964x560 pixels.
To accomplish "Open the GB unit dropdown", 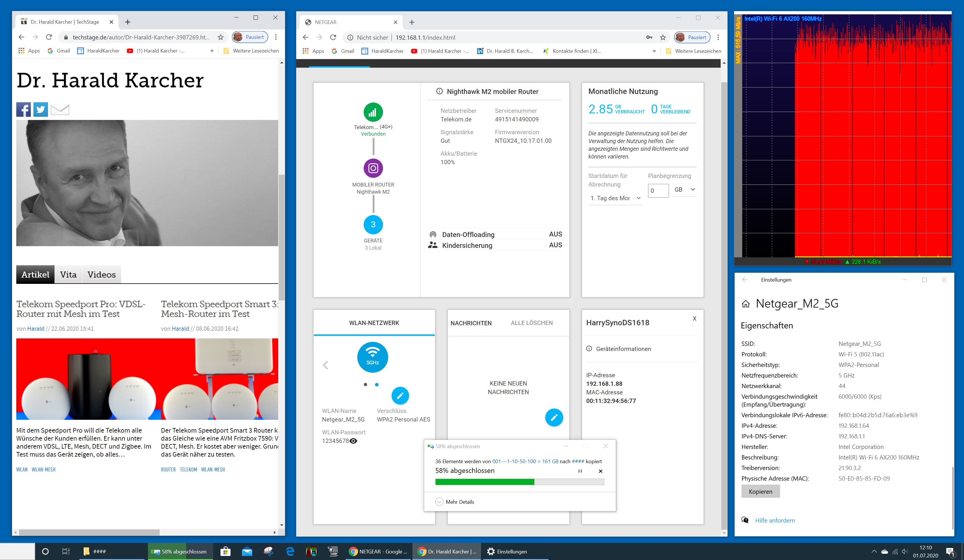I will tap(685, 190).
